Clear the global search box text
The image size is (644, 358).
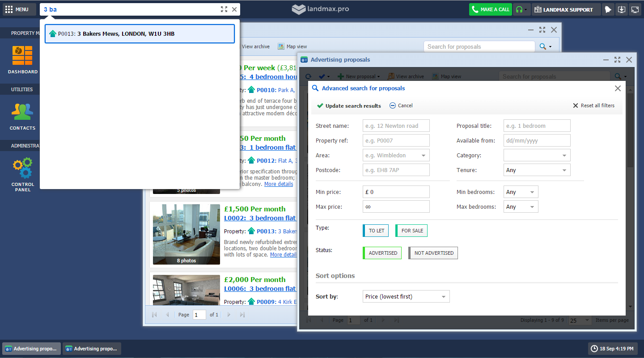pos(234,9)
